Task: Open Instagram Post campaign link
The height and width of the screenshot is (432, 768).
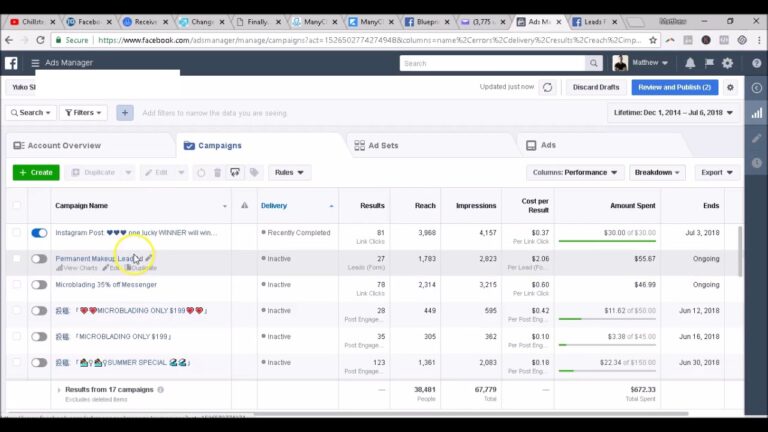Action: [136, 233]
